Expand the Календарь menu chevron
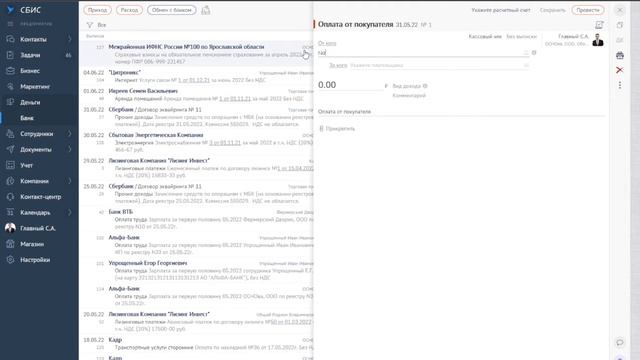Viewport: 640px width, 360px height. 70,212
